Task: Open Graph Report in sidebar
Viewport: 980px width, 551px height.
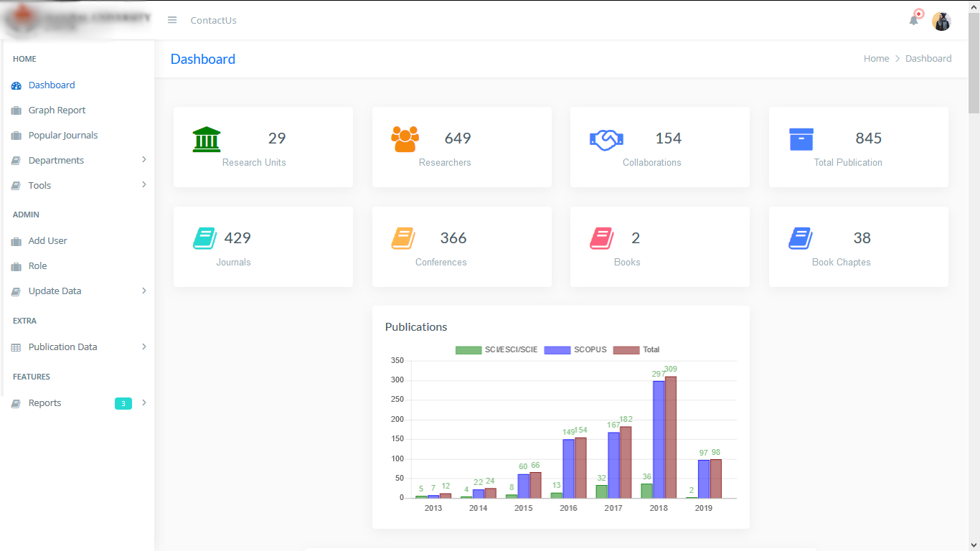Action: click(x=57, y=110)
